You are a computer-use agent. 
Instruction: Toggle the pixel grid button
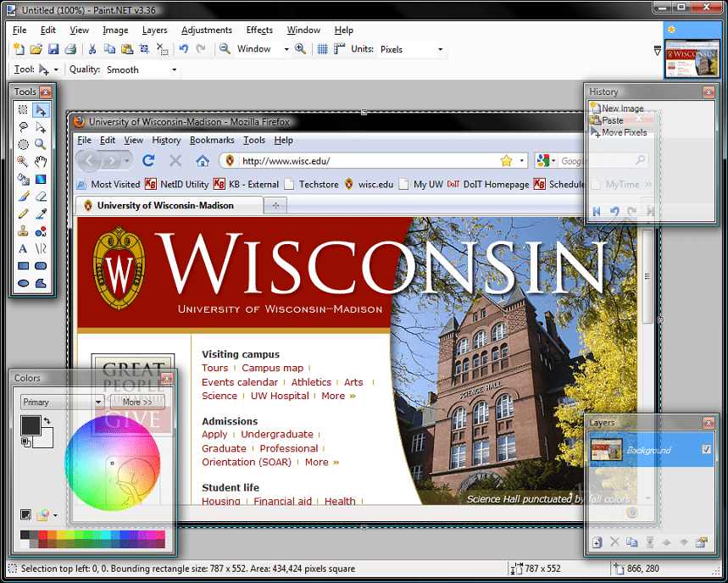pos(322,49)
